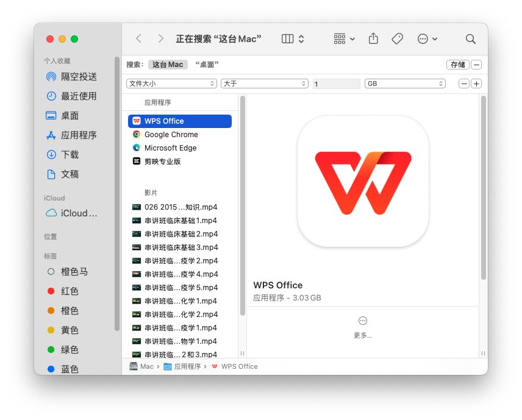Click the 存储 save search button
The image size is (522, 420).
[458, 65]
